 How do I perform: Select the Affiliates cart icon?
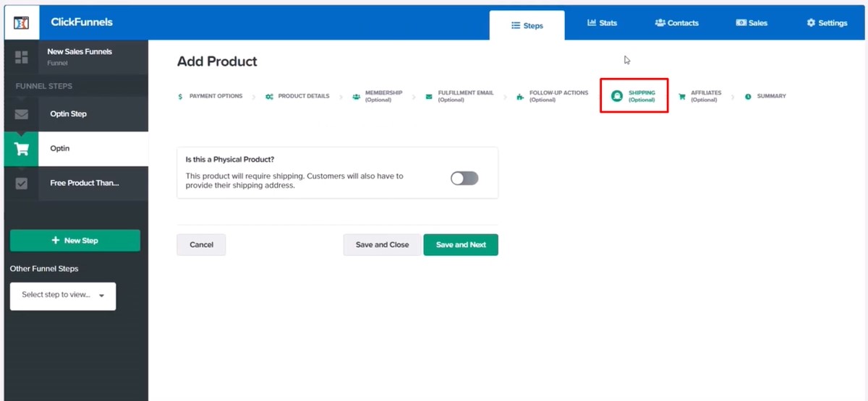coord(681,96)
